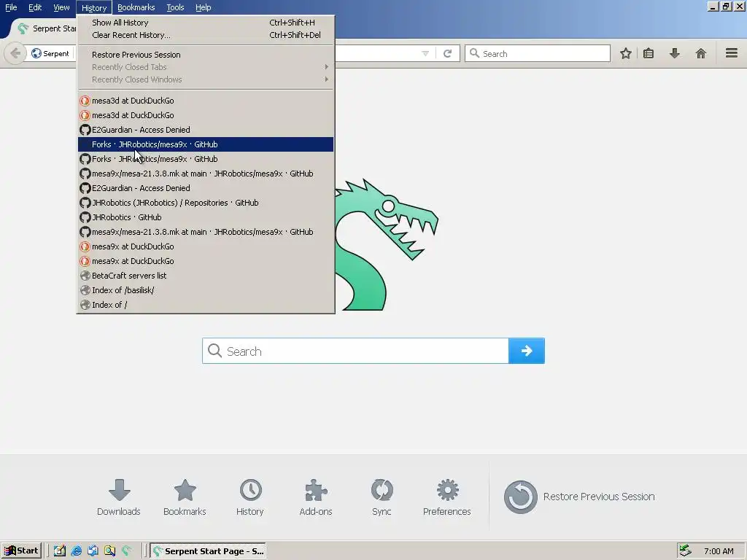Open the File menu

(x=11, y=7)
